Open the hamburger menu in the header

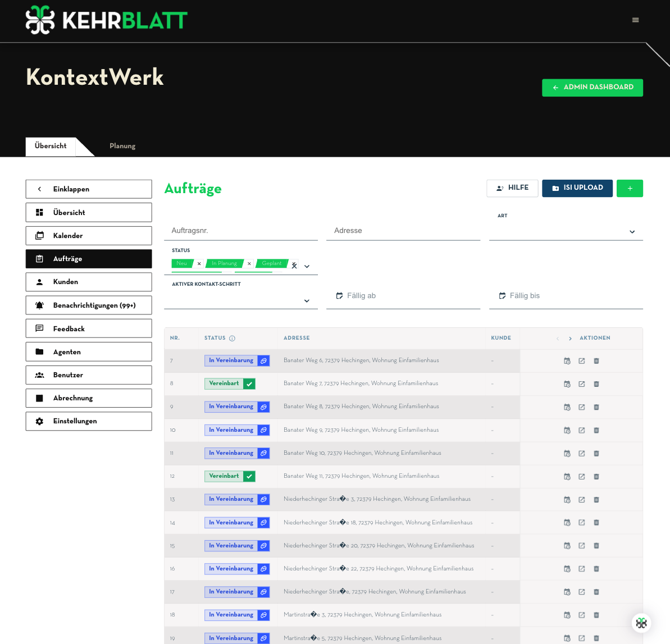pyautogui.click(x=635, y=20)
